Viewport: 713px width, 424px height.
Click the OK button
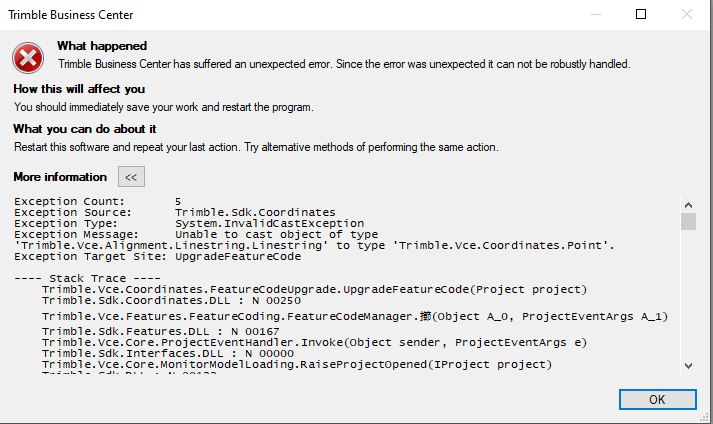(x=657, y=399)
